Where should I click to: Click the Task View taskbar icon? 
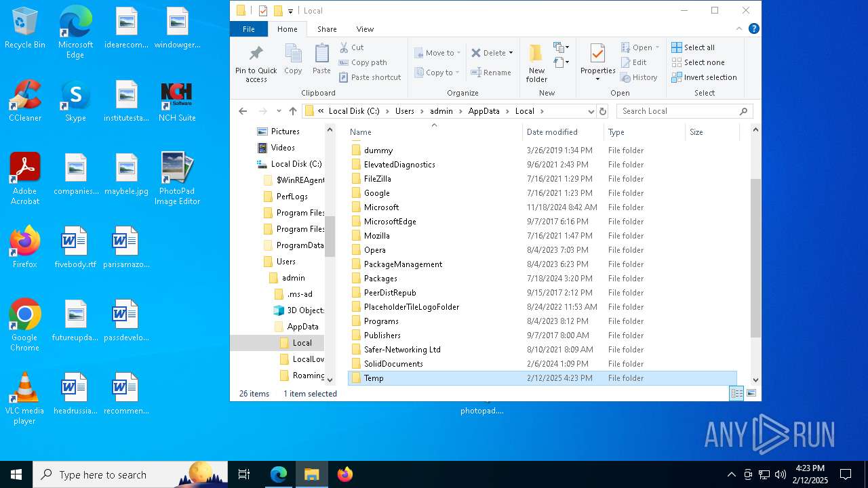click(x=244, y=474)
